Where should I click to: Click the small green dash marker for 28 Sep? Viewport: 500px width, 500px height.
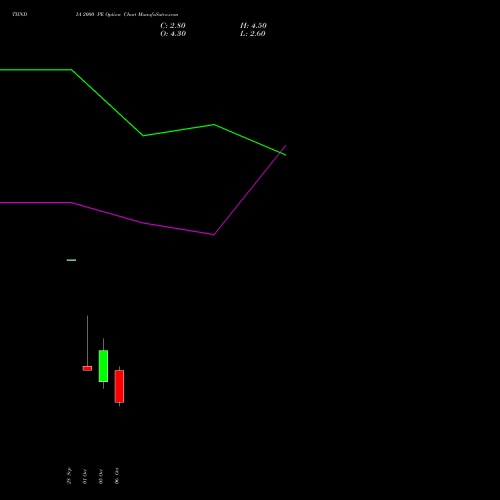71,260
